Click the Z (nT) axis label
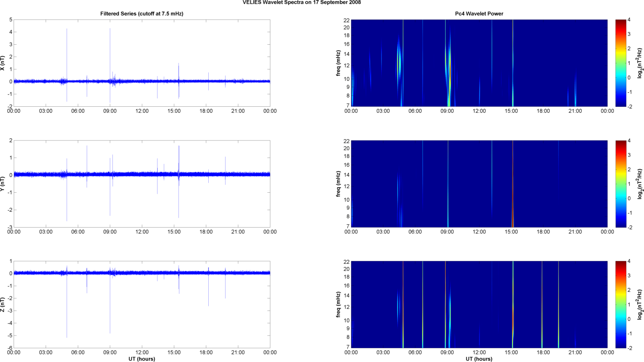This screenshot has width=644, height=362. (3, 305)
